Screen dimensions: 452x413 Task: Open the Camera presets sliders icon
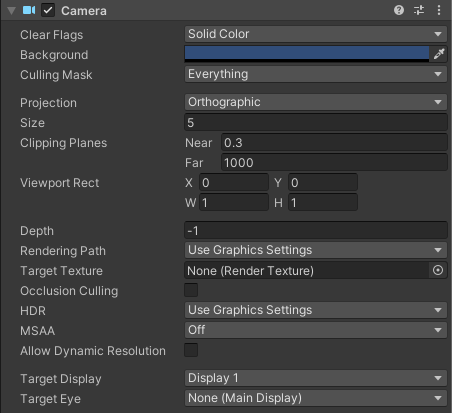coord(419,10)
